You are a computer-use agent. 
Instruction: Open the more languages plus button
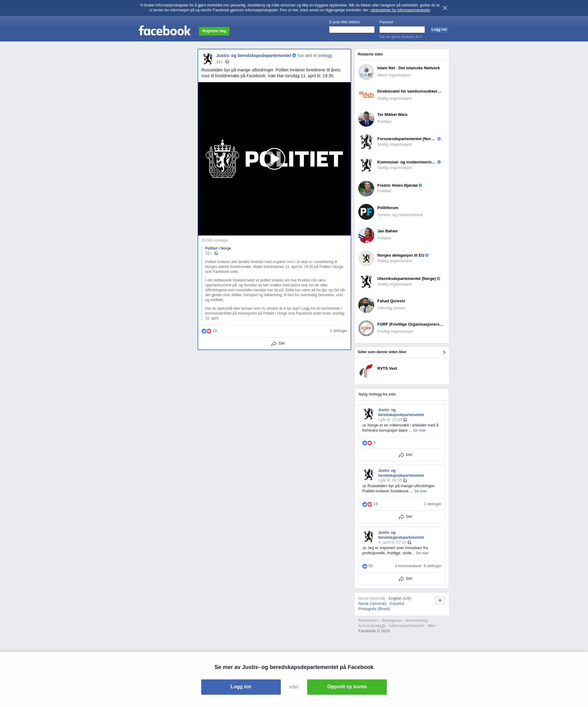(x=440, y=601)
